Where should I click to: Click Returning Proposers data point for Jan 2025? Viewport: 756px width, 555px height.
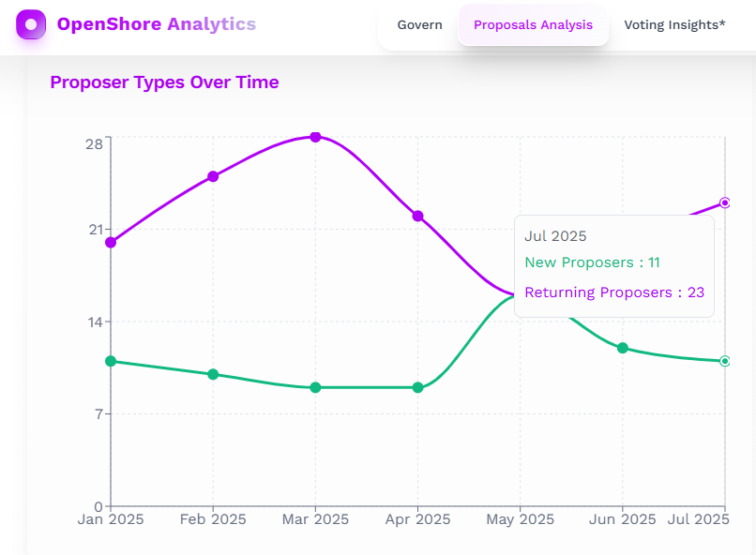pyautogui.click(x=111, y=242)
